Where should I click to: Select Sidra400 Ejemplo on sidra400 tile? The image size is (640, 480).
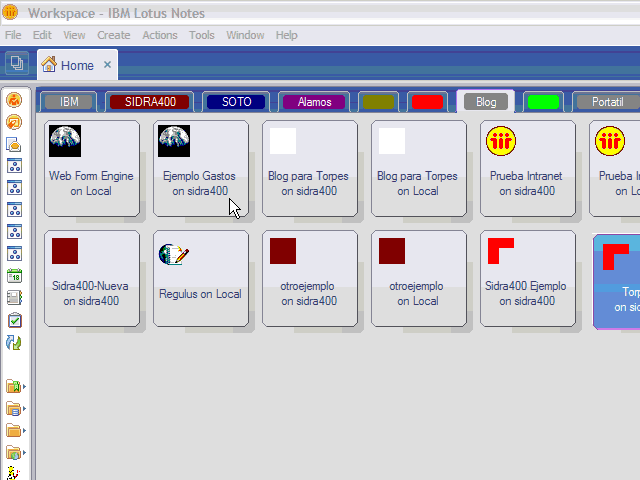[x=528, y=278]
